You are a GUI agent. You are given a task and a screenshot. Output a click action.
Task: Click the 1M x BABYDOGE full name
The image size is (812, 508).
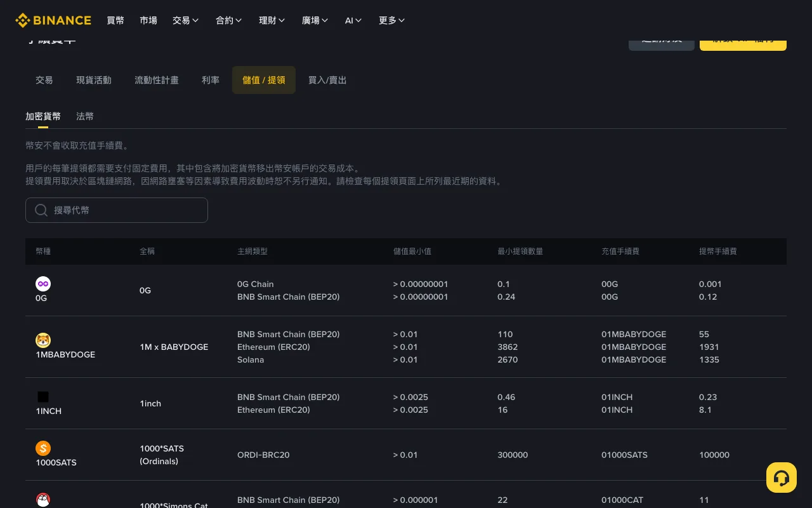[174, 347]
